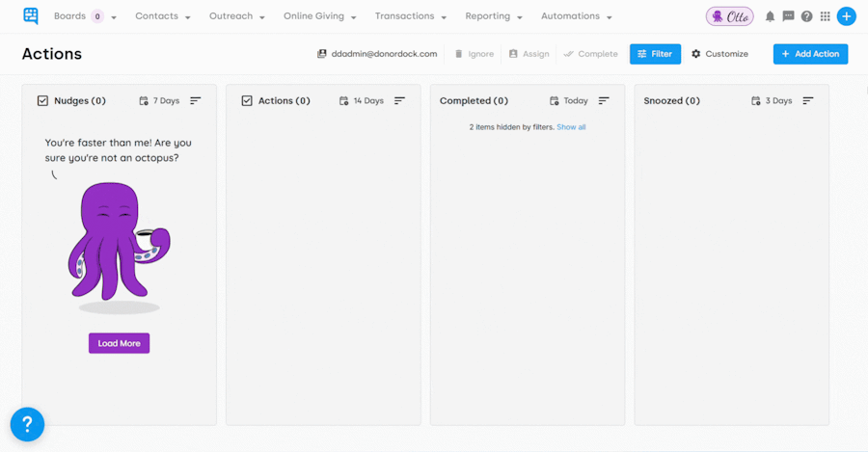This screenshot has width=868, height=452.
Task: Click the Completed Today calendar icon
Action: coord(555,100)
